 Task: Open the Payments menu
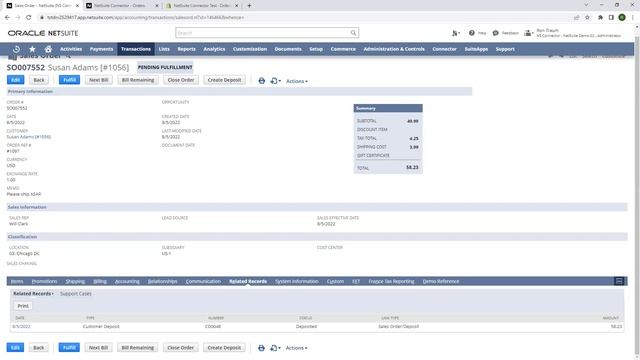[101, 49]
